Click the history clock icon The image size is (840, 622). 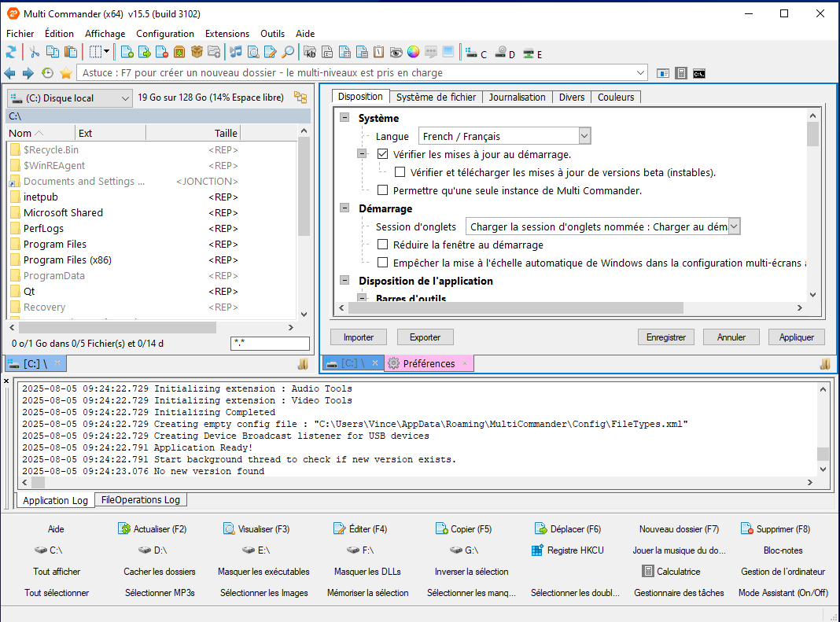(47, 73)
